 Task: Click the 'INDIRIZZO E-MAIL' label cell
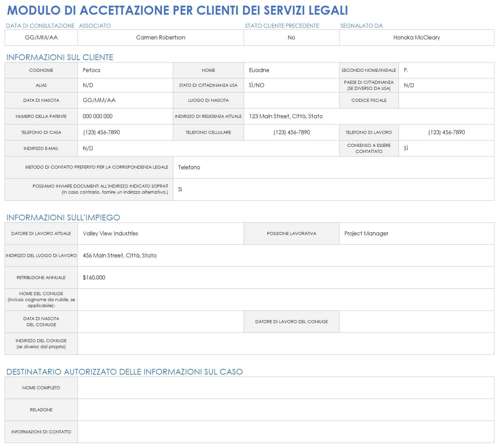[x=41, y=148]
